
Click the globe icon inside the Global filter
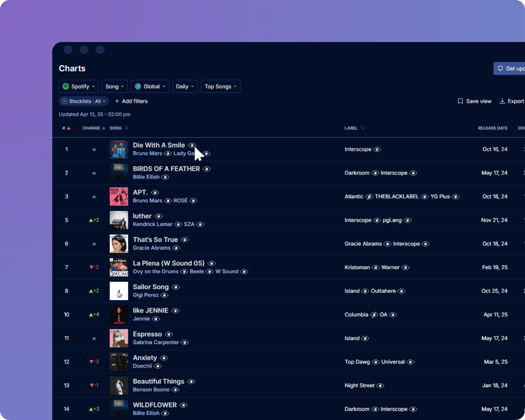(137, 86)
